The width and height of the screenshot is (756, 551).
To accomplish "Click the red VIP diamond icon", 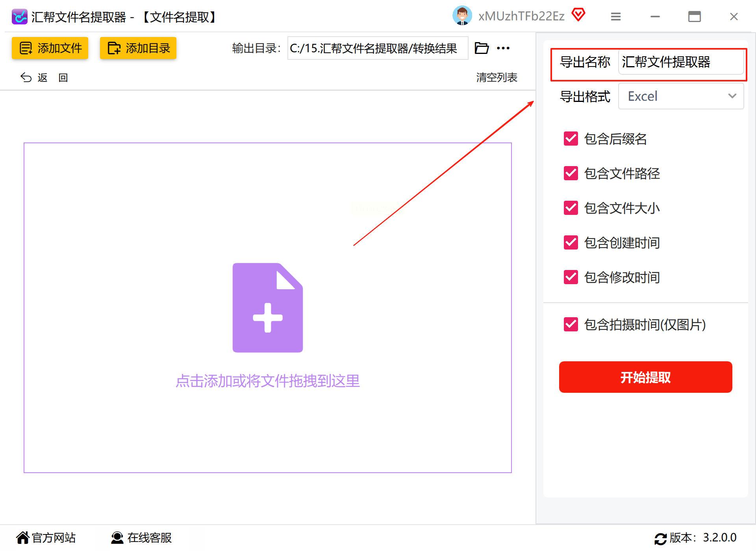I will (578, 15).
